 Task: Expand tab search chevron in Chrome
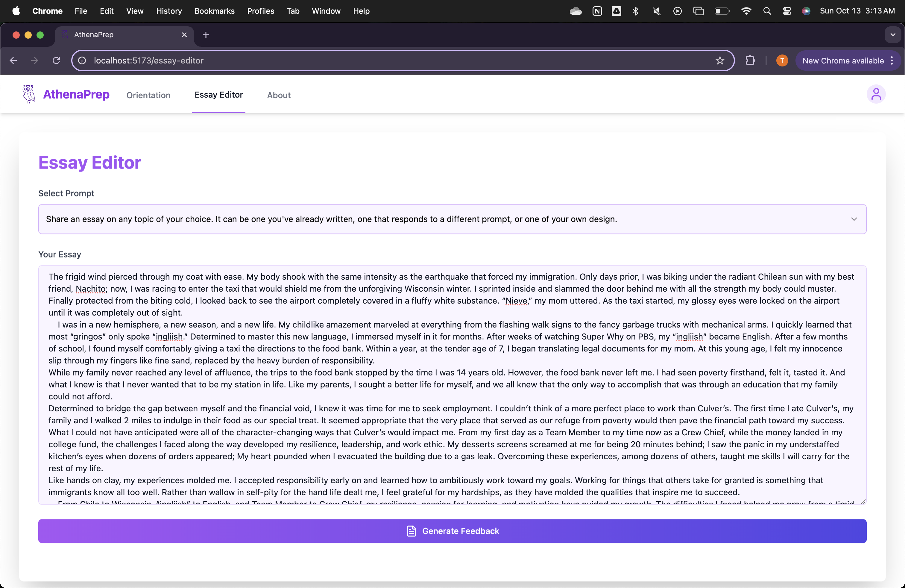[892, 35]
